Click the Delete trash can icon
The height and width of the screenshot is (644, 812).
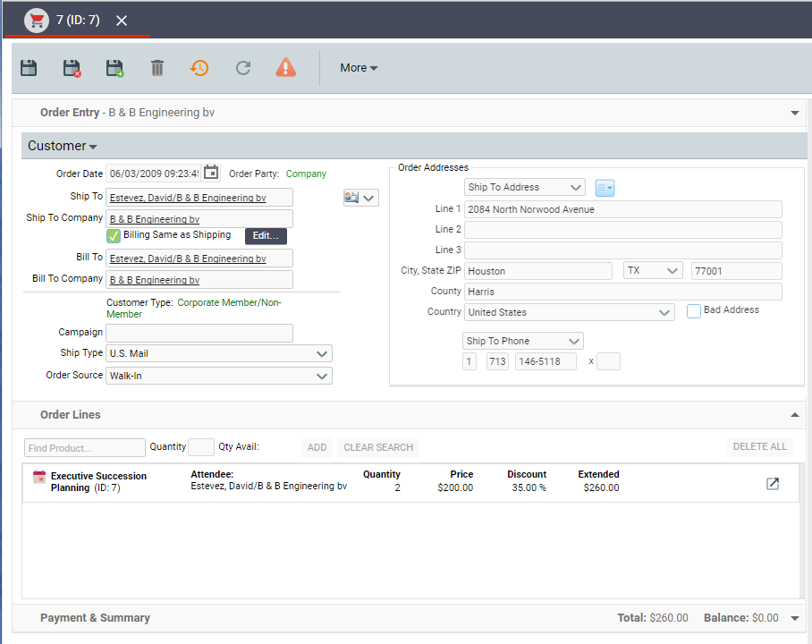coord(157,68)
